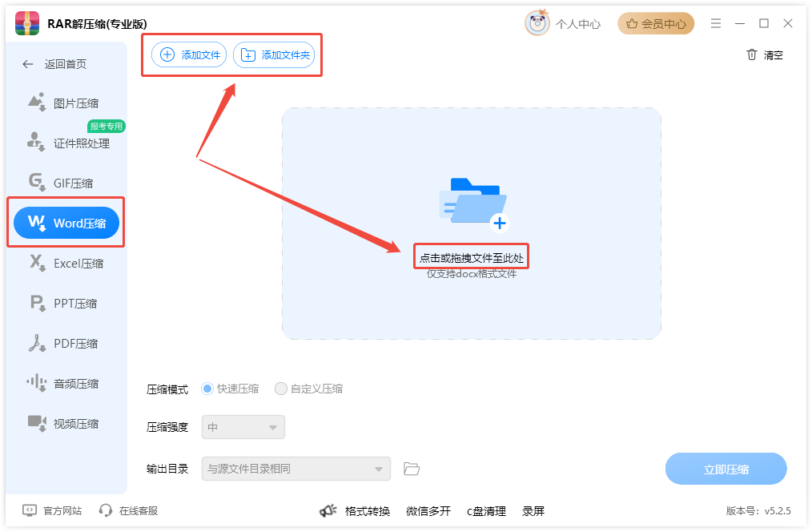This screenshot has height=532, width=812.
Task: Open the panda avatar profile icon
Action: point(537,22)
